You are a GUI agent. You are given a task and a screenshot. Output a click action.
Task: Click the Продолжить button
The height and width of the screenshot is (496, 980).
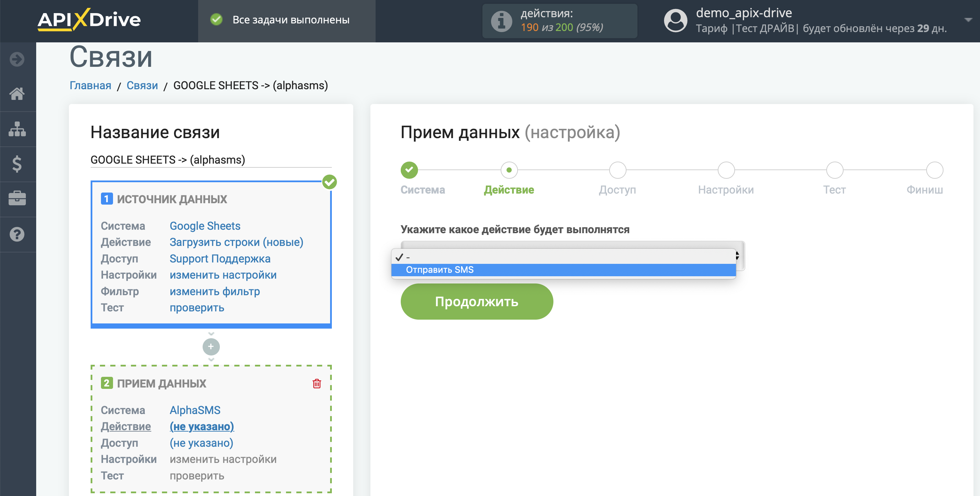(x=477, y=301)
